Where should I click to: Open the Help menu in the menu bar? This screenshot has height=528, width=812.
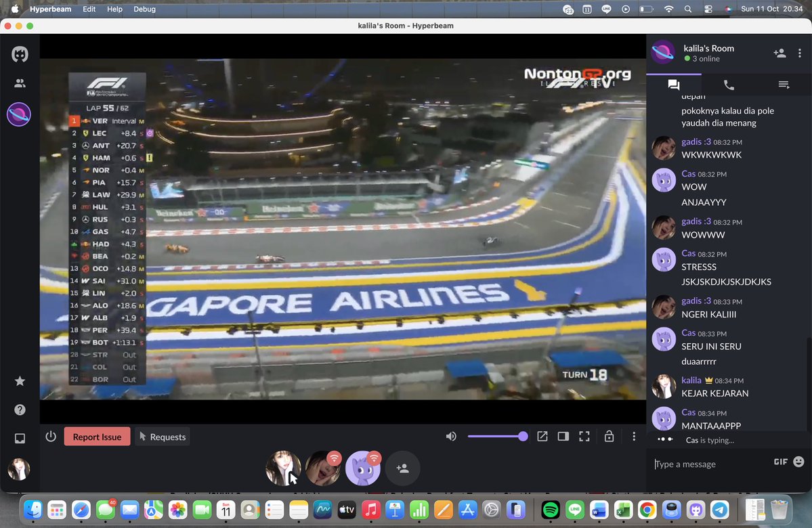[x=114, y=9]
